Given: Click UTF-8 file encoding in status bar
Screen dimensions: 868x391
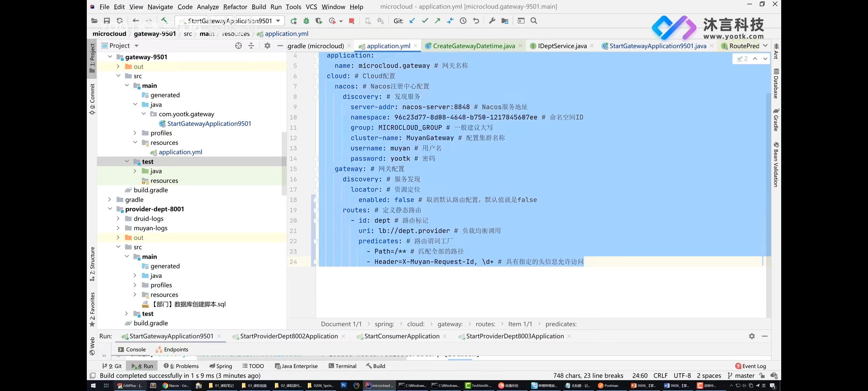Looking at the screenshot, I should [682, 375].
